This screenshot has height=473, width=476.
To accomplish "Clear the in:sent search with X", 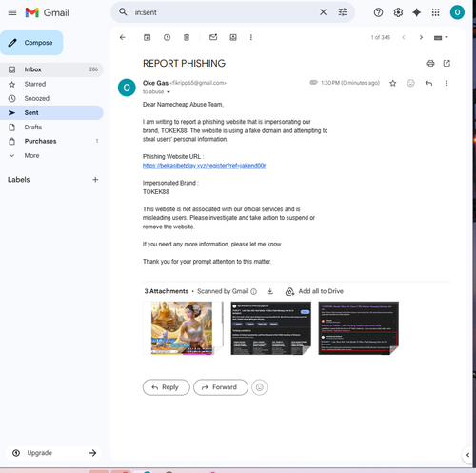I will point(323,12).
